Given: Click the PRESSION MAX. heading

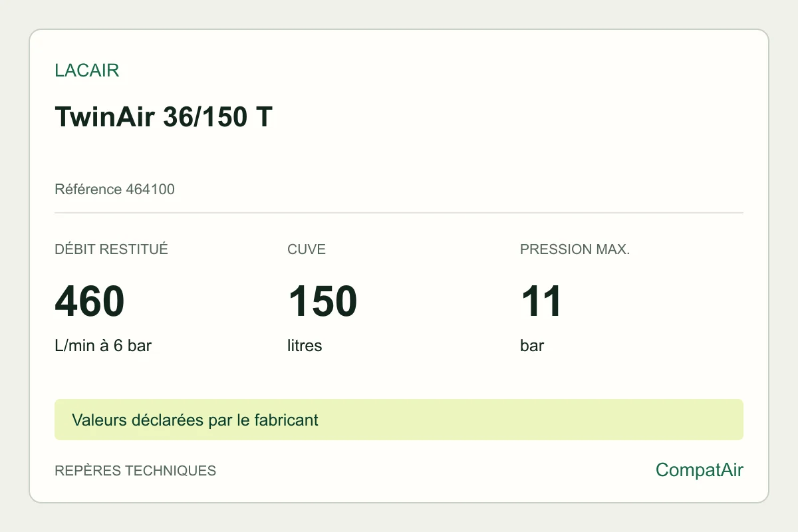Looking at the screenshot, I should coord(575,249).
